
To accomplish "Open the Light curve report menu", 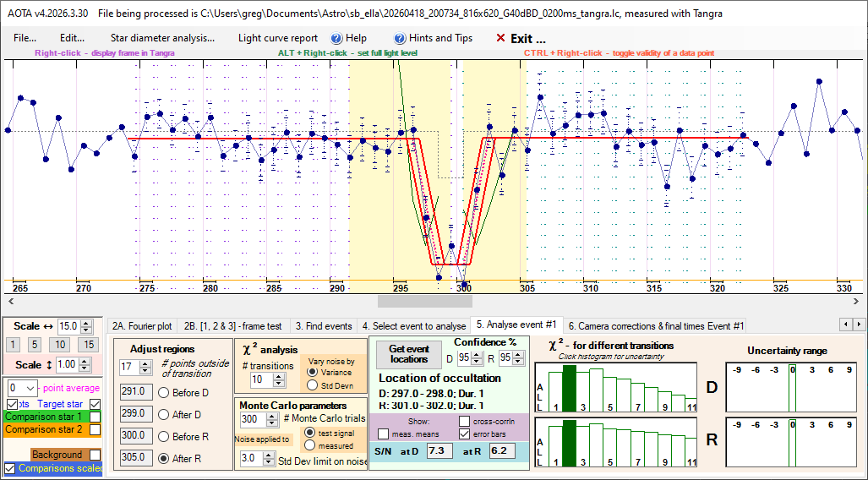I will click(278, 38).
